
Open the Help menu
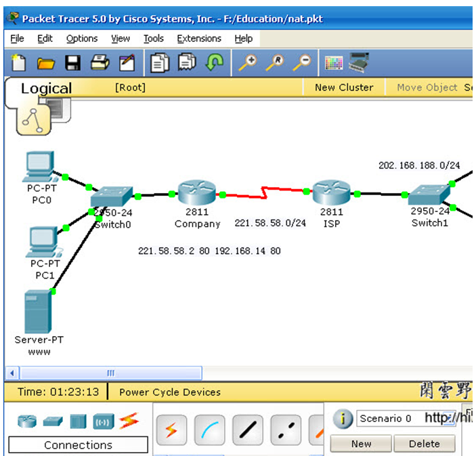[x=244, y=39]
